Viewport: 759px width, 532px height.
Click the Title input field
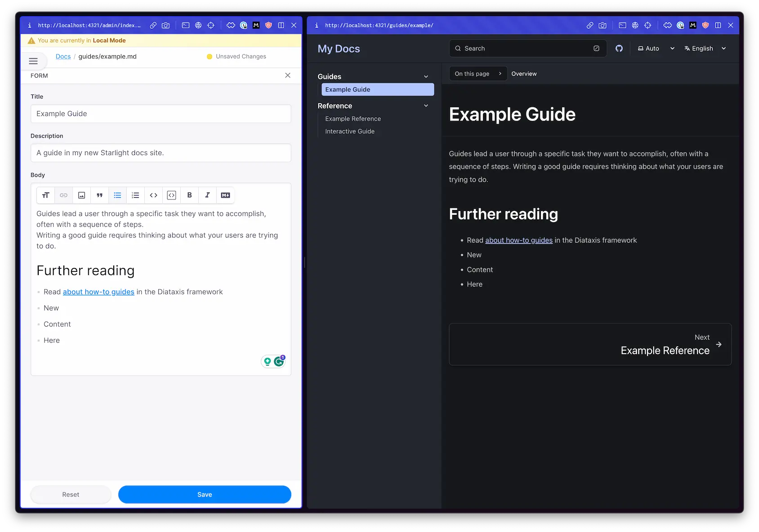[x=161, y=114]
